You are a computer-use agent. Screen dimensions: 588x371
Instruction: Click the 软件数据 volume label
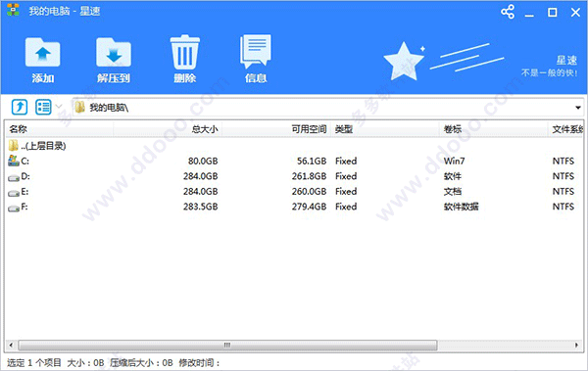click(x=461, y=207)
